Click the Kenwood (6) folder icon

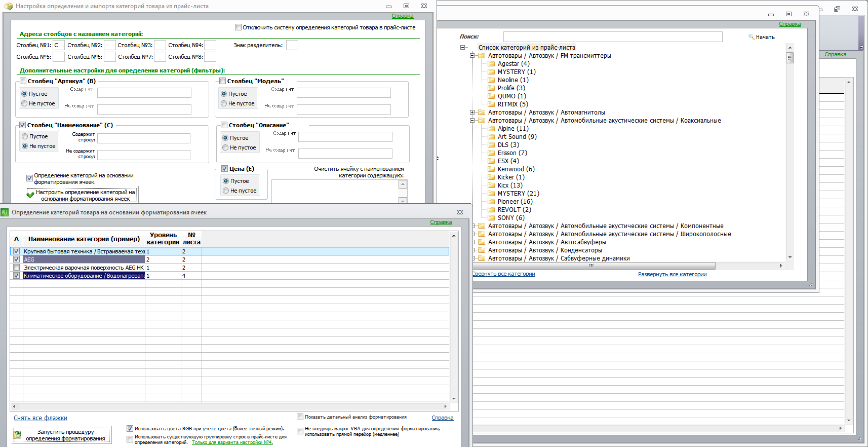(x=491, y=169)
